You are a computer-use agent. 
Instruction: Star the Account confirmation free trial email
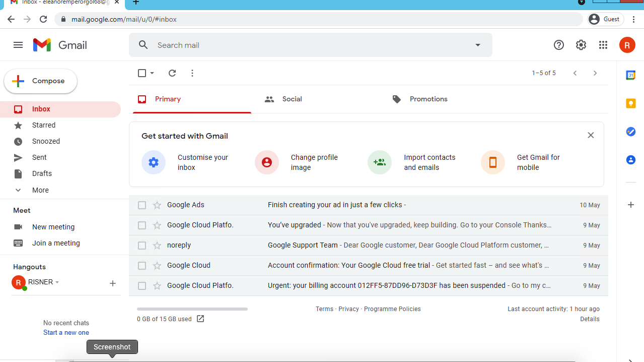pos(157,266)
